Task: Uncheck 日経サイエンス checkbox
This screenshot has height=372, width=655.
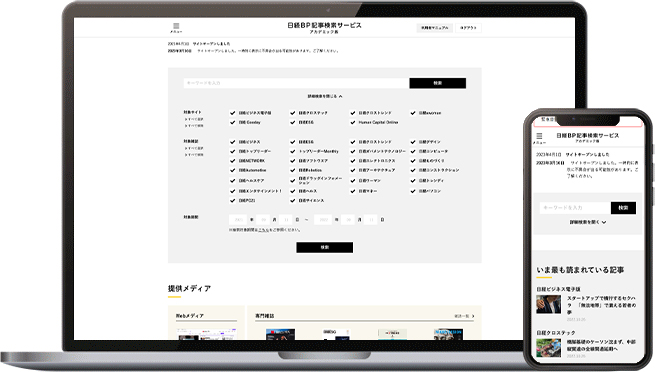Action: tap(292, 201)
